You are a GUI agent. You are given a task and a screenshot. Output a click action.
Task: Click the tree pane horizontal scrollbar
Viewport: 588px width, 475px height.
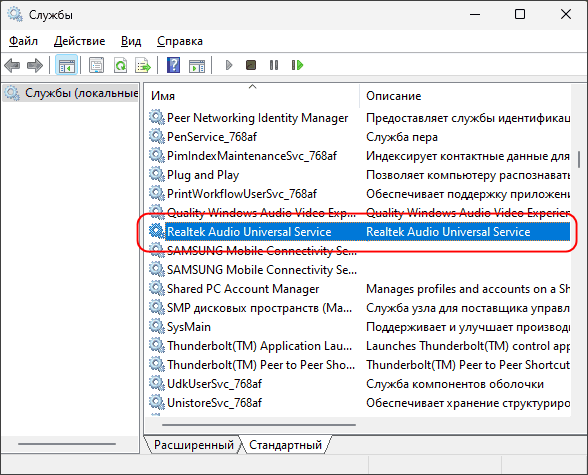click(67, 444)
